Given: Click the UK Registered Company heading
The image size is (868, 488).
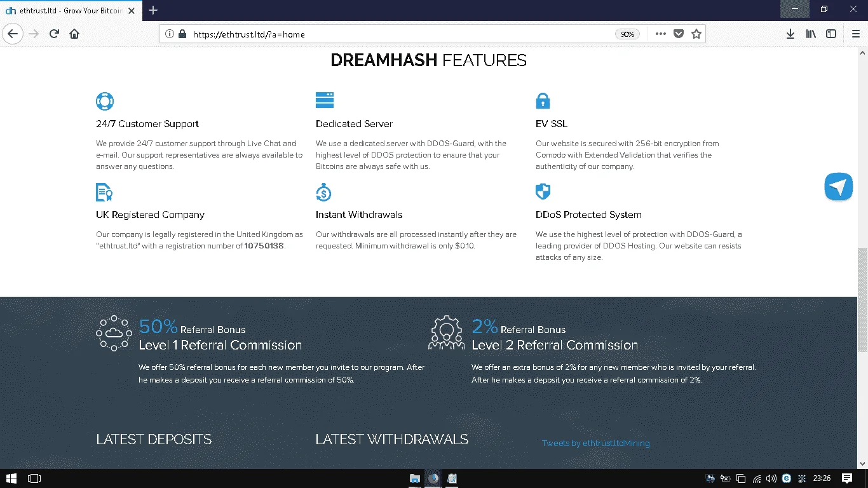Looking at the screenshot, I should tap(150, 215).
